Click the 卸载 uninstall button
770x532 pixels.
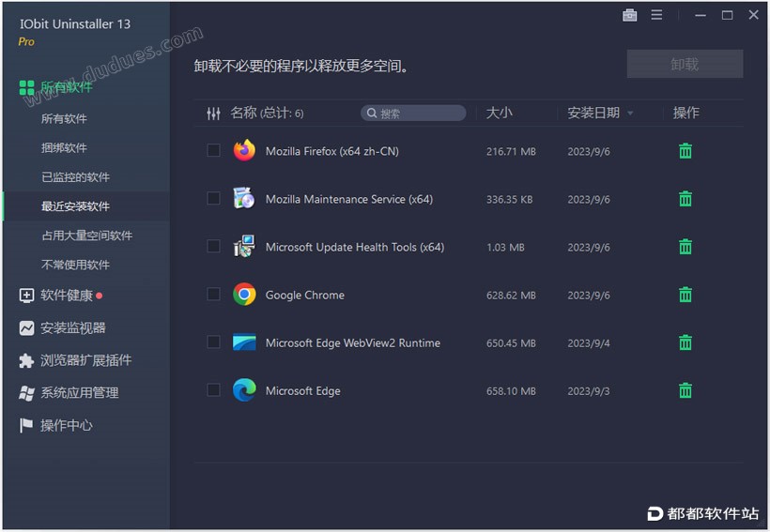point(685,64)
